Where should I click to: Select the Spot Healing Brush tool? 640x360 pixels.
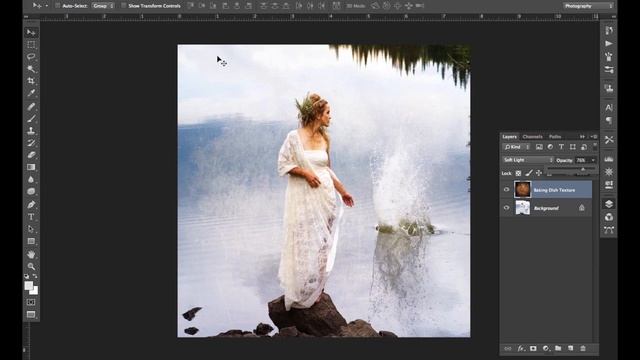pyautogui.click(x=31, y=107)
